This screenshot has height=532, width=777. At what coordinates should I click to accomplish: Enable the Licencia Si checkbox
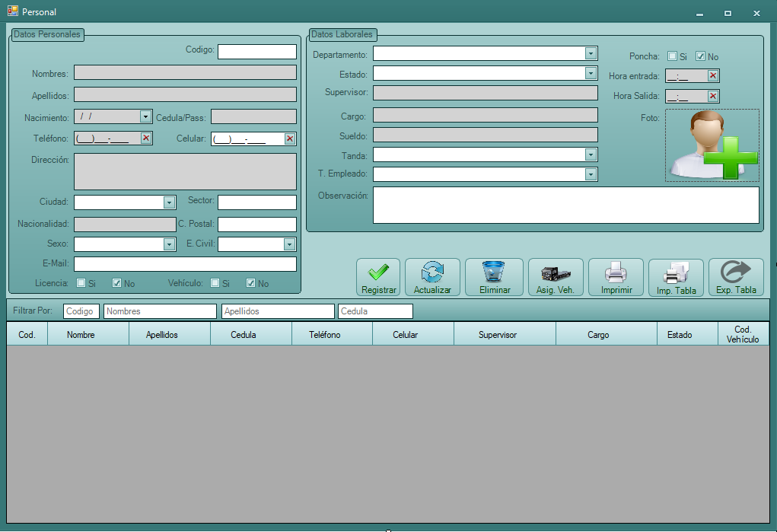click(81, 283)
